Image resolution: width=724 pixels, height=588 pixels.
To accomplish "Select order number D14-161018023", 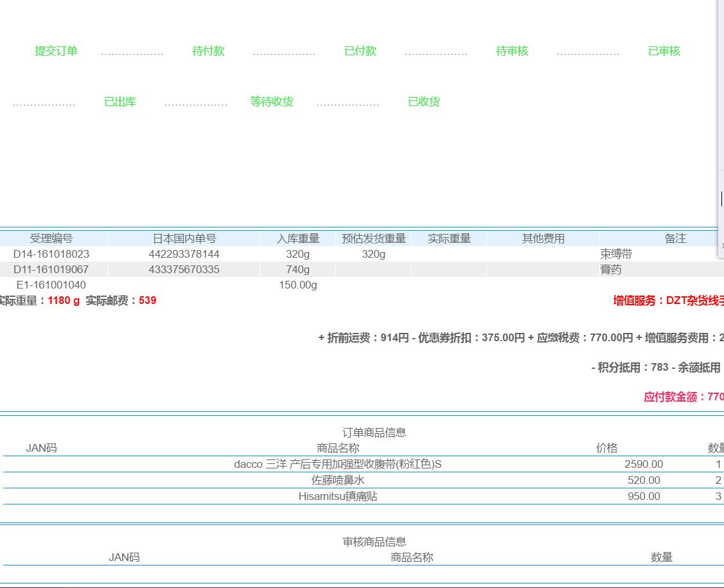I will pyautogui.click(x=51, y=254).
